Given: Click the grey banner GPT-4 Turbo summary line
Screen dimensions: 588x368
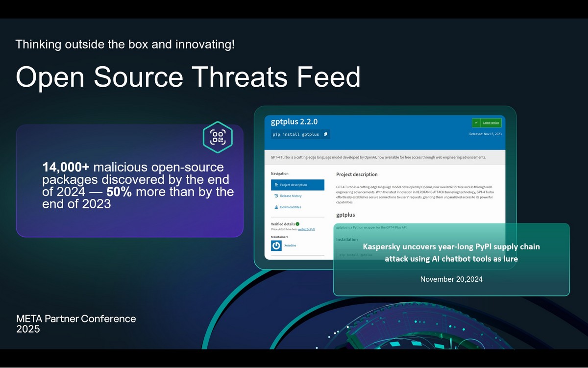Looking at the screenshot, I should pyautogui.click(x=378, y=158).
